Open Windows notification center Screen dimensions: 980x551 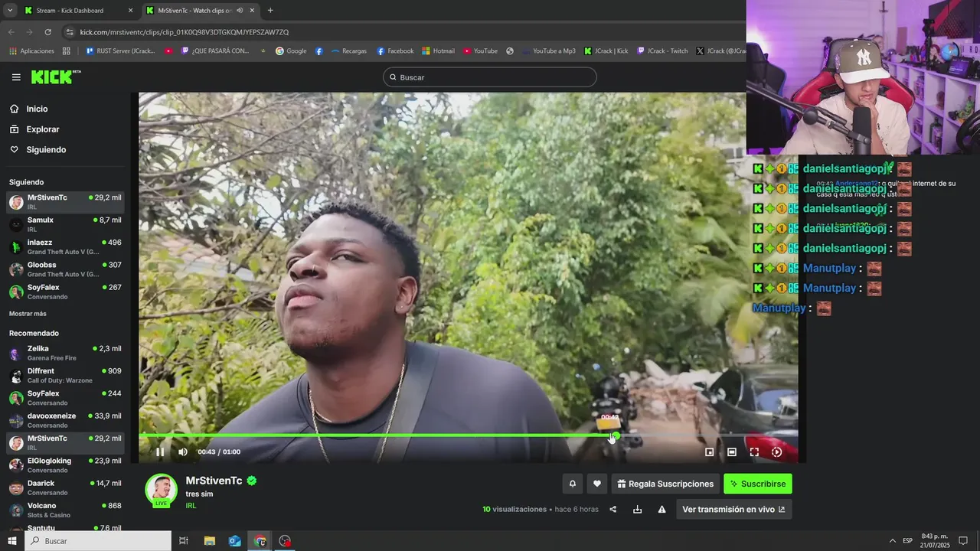click(963, 541)
